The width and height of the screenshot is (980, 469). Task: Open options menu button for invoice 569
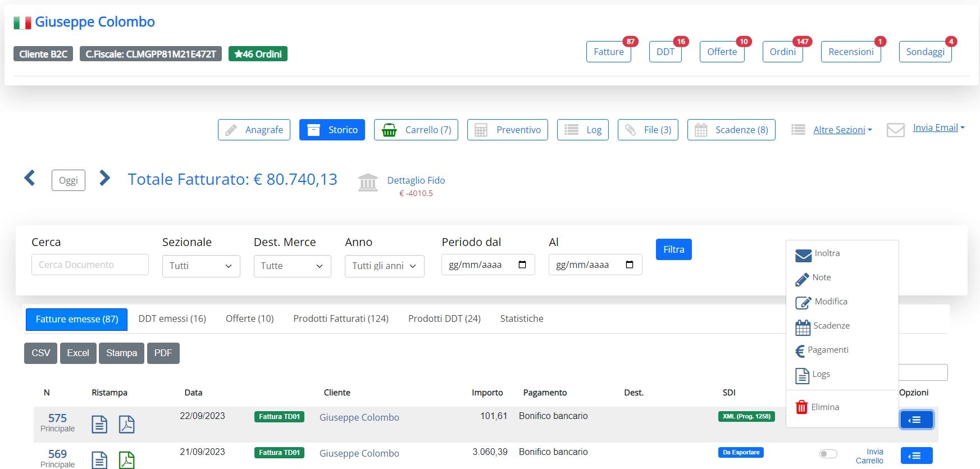pyautogui.click(x=916, y=456)
